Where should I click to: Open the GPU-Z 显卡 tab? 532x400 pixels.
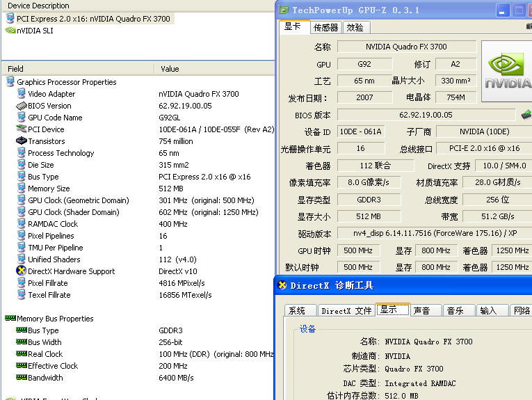293,27
